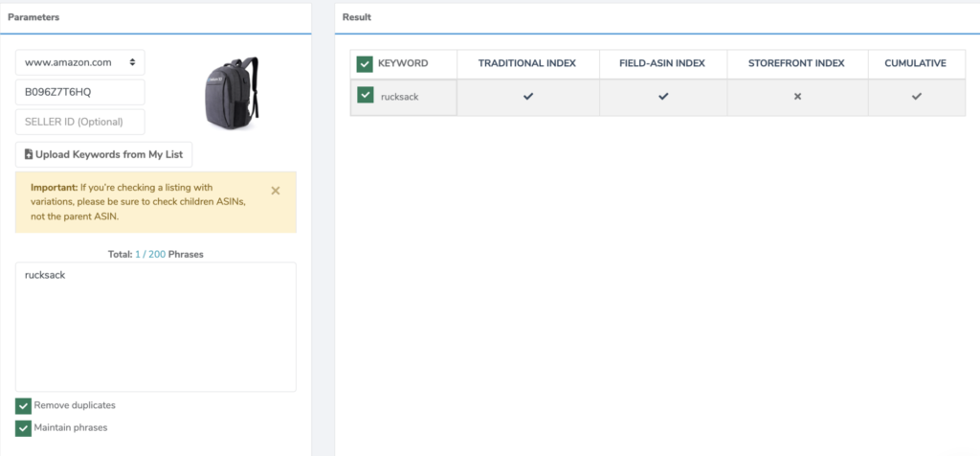Click the Cumulative column header
This screenshot has width=980, height=456.
click(916, 64)
